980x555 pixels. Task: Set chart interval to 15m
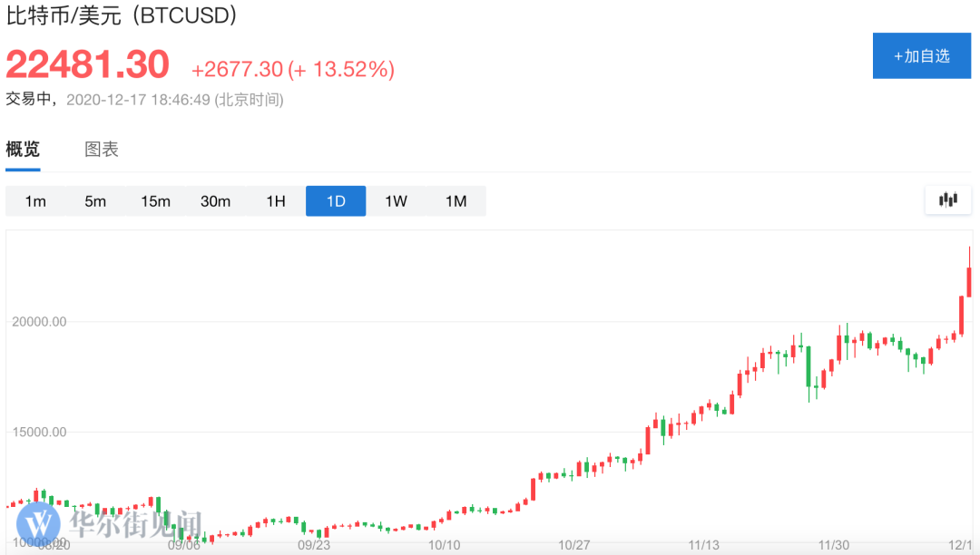pyautogui.click(x=155, y=201)
